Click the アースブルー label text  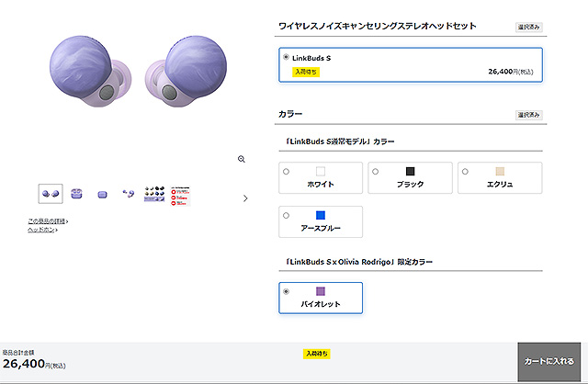(321, 228)
